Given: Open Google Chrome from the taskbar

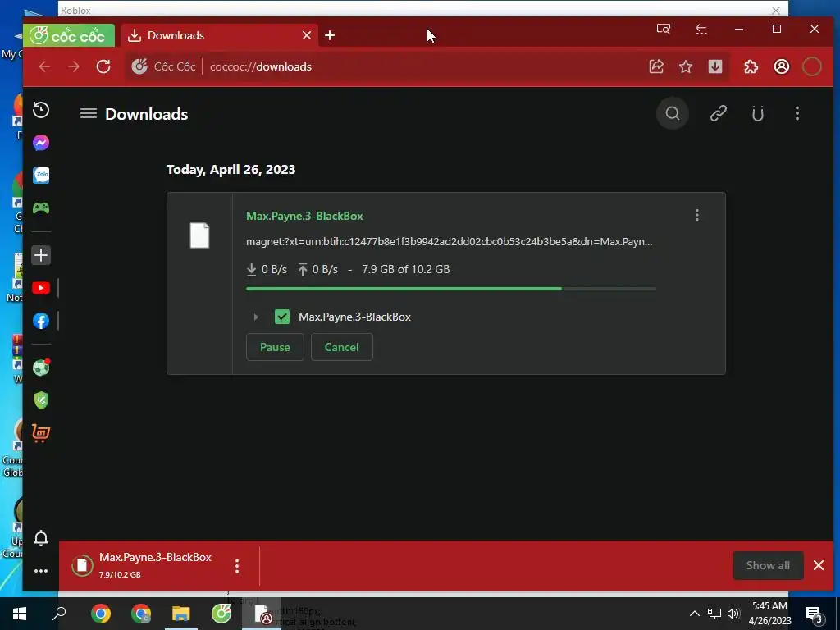Looking at the screenshot, I should [x=101, y=614].
